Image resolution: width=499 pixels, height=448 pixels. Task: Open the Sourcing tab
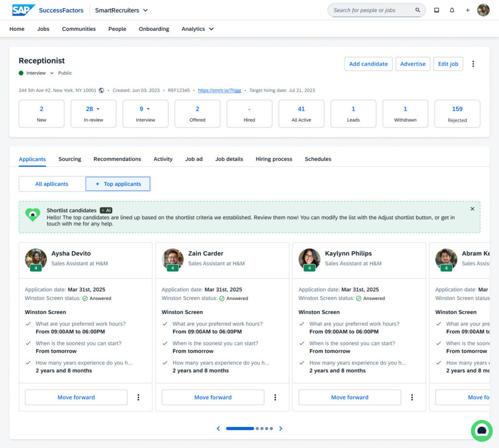[x=70, y=159]
